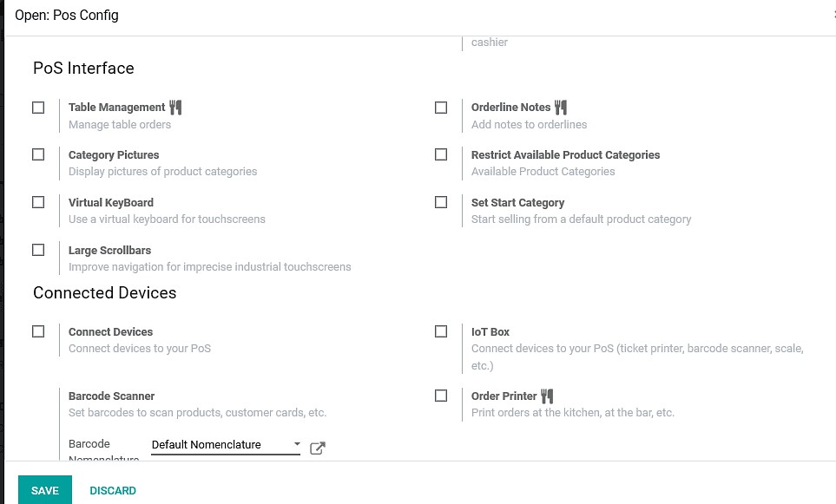836x504 pixels.
Task: Save the Pos Config changes
Action: pyautogui.click(x=45, y=490)
